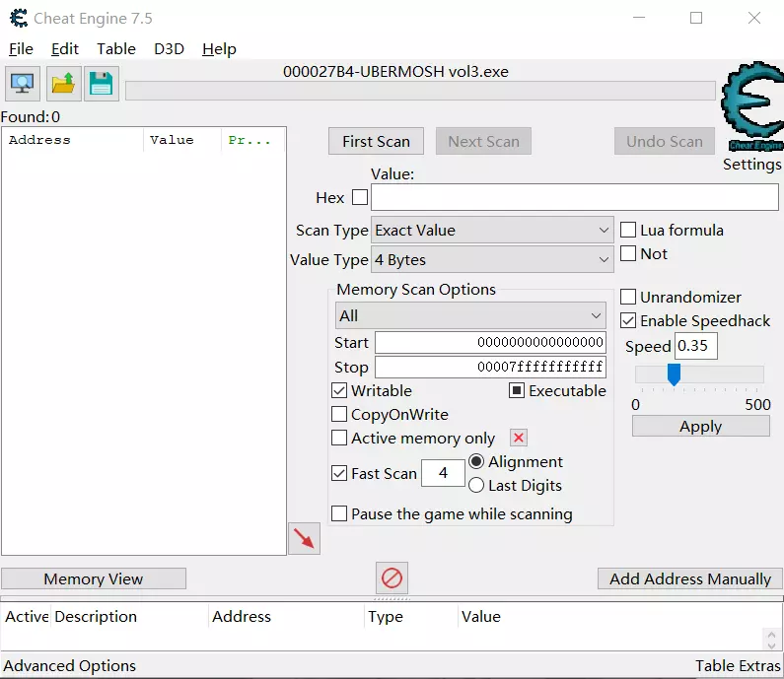Enable the Unrandomizer checkbox
Screen dimensions: 784x679
pos(628,297)
